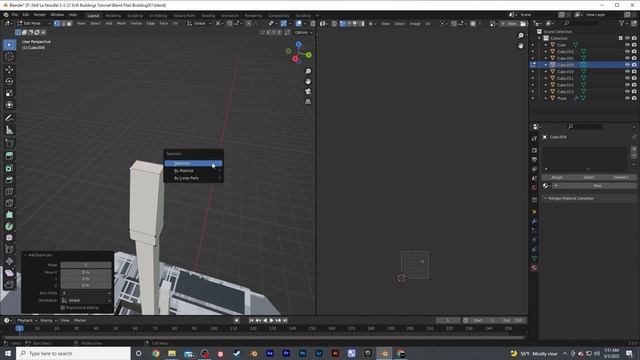This screenshot has width=640, height=360.
Task: Click the Windows search box
Action: coord(73,353)
